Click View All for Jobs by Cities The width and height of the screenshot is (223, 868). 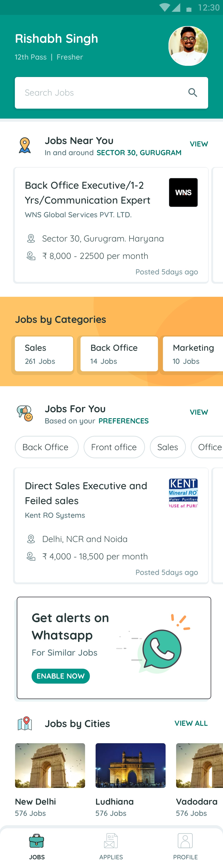coord(191,723)
